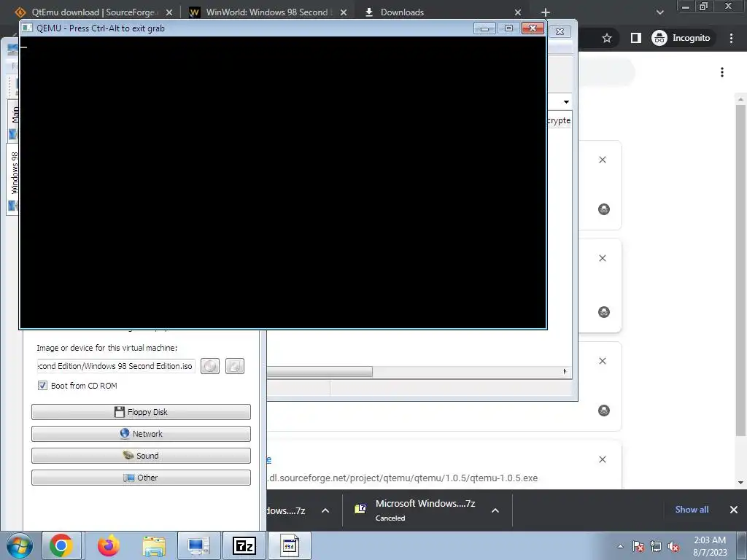Click the select CD image disc button
This screenshot has height=560, width=747.
click(x=210, y=366)
